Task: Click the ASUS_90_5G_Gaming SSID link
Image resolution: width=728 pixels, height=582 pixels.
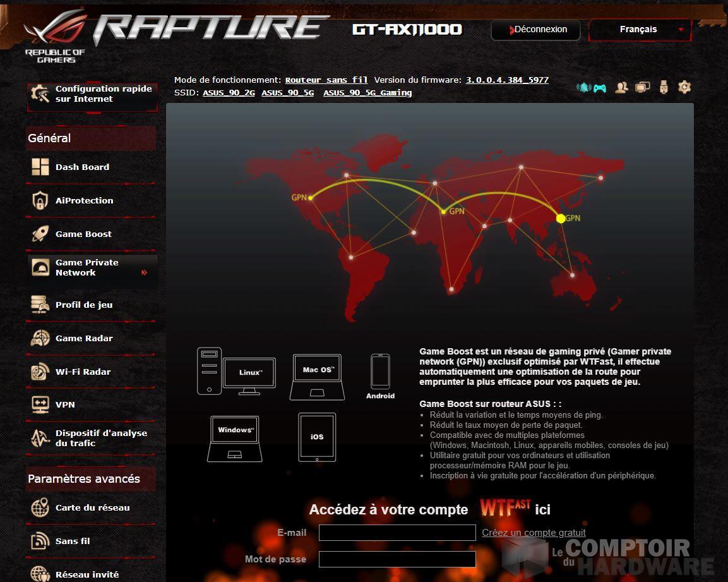Action: pos(367,93)
